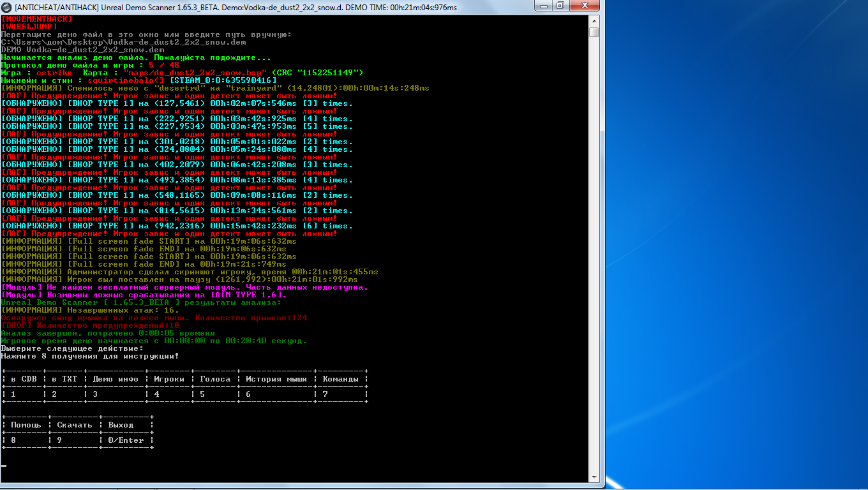This screenshot has height=490, width=868.
Task: Click the [WHEELJUMP] line
Action: coord(29,27)
